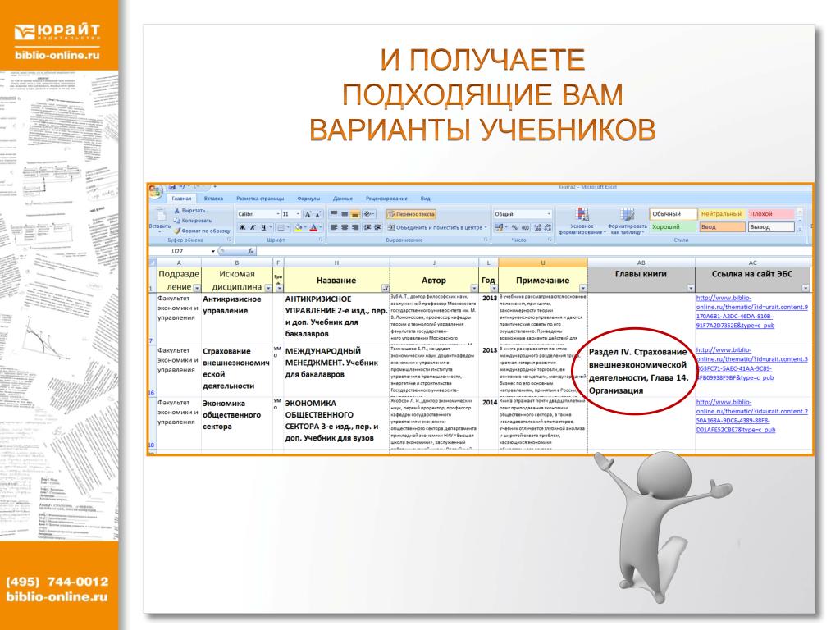Apply the 000 thousands separator style
The height and width of the screenshot is (630, 840).
click(526, 227)
